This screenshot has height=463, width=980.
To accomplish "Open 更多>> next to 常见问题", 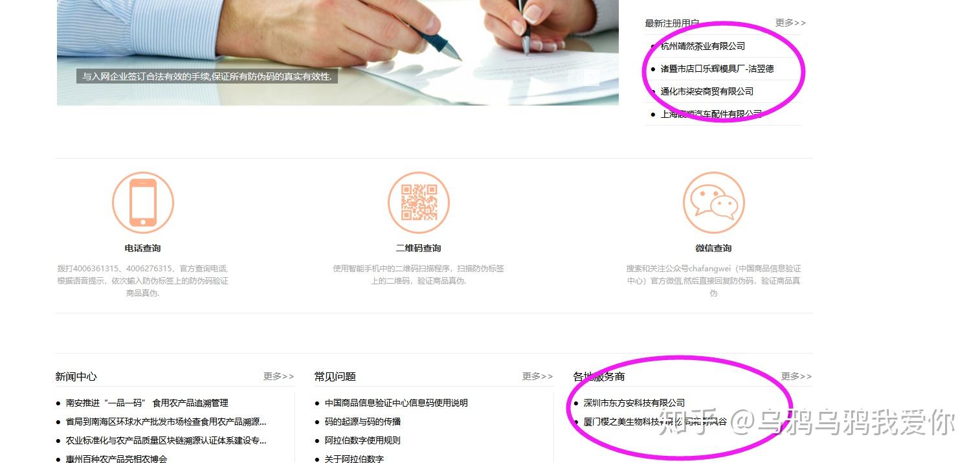I will (x=537, y=376).
